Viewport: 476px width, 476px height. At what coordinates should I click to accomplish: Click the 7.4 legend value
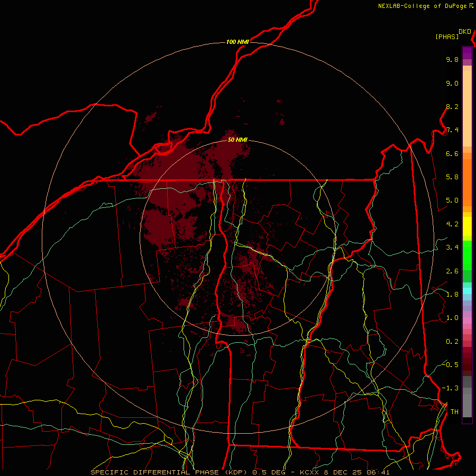pos(452,130)
